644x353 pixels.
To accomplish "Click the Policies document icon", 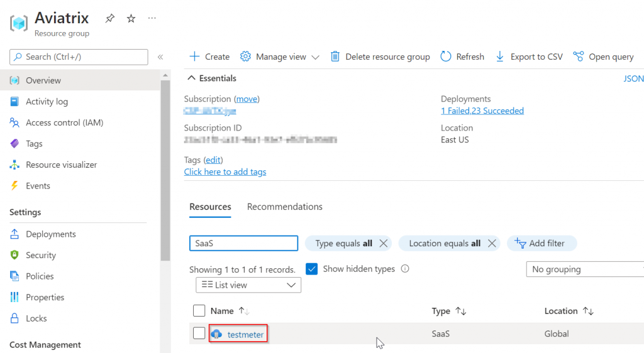I will click(14, 276).
